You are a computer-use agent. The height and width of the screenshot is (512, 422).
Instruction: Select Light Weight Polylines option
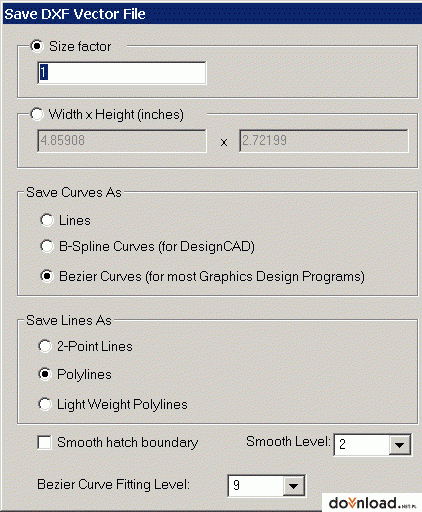pos(45,404)
